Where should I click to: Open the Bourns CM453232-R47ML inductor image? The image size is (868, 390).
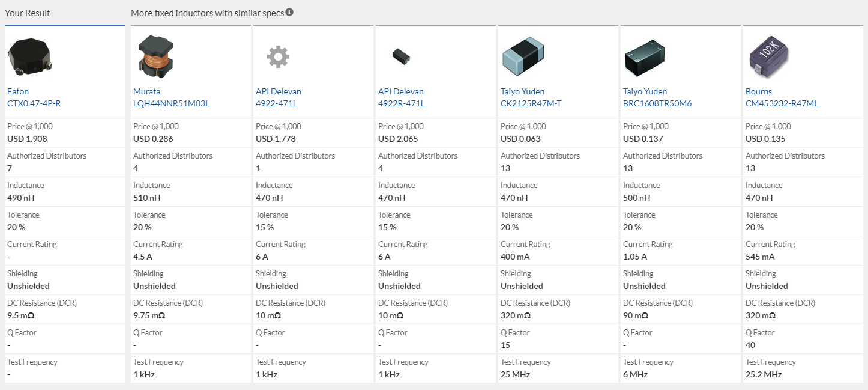[x=770, y=56]
